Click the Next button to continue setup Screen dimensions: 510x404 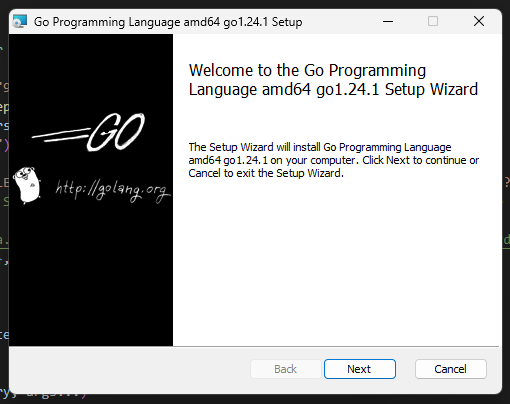click(x=360, y=369)
